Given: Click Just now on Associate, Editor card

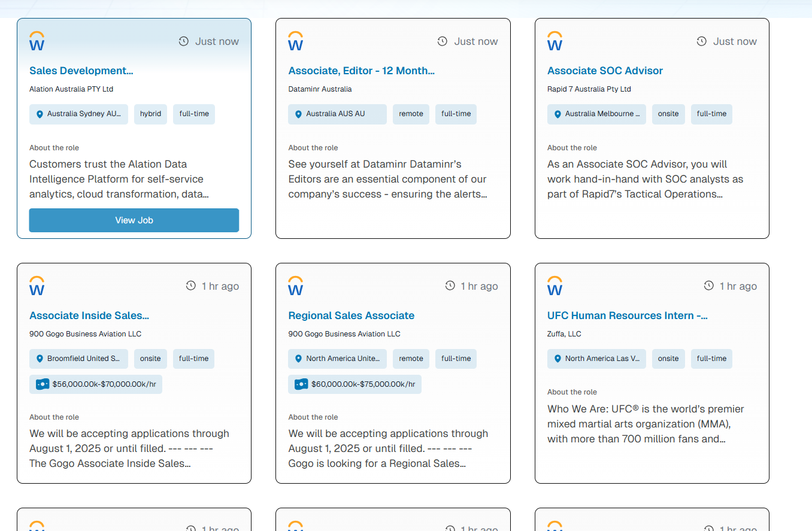Looking at the screenshot, I should pos(476,41).
